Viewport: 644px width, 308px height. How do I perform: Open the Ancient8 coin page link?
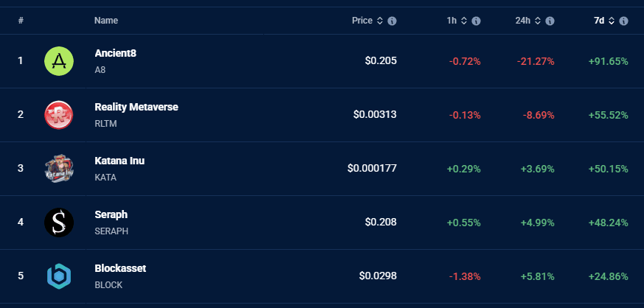pos(115,53)
